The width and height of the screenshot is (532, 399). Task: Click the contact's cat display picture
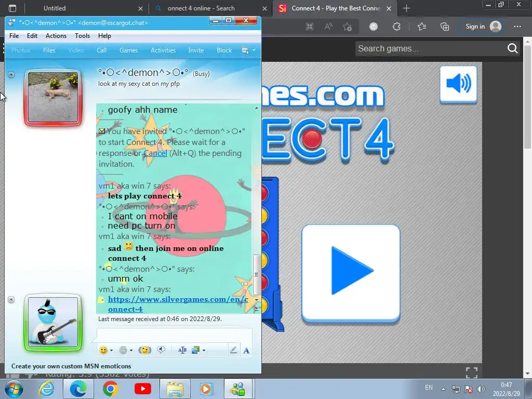(x=53, y=97)
